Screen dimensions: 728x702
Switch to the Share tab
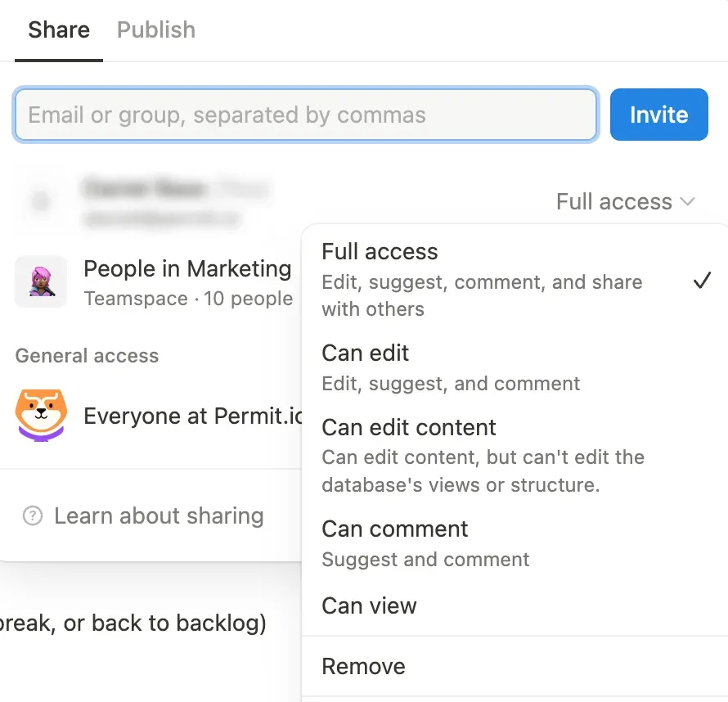(x=59, y=30)
